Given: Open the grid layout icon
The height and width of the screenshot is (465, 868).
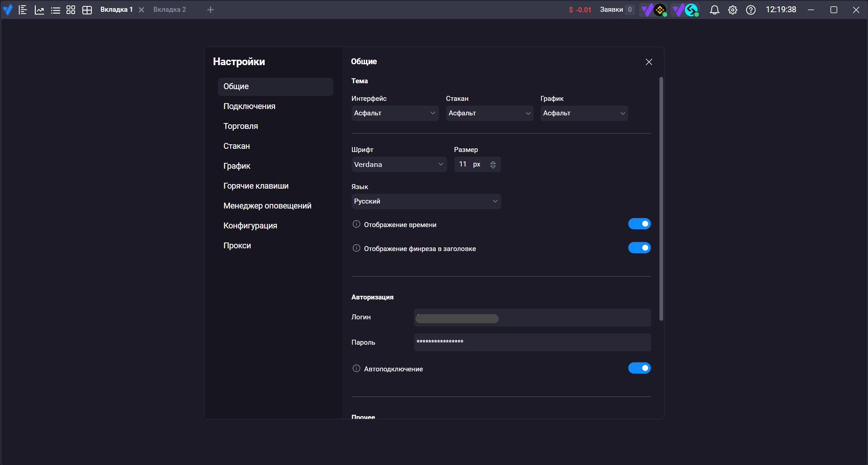Looking at the screenshot, I should point(87,10).
